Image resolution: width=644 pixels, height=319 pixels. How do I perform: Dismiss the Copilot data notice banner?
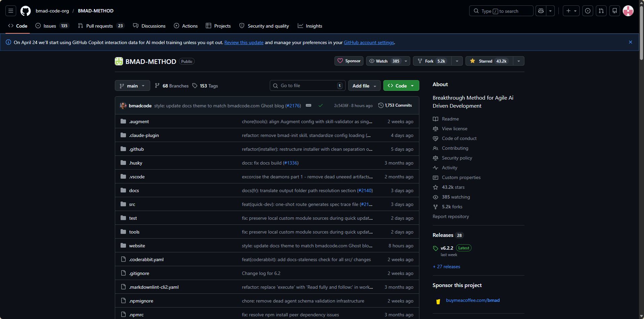631,42
